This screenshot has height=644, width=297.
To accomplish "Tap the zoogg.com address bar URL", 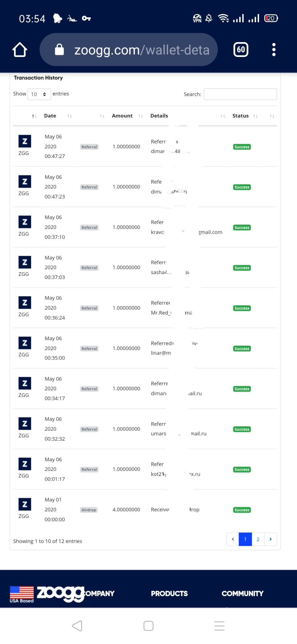I will (142, 50).
